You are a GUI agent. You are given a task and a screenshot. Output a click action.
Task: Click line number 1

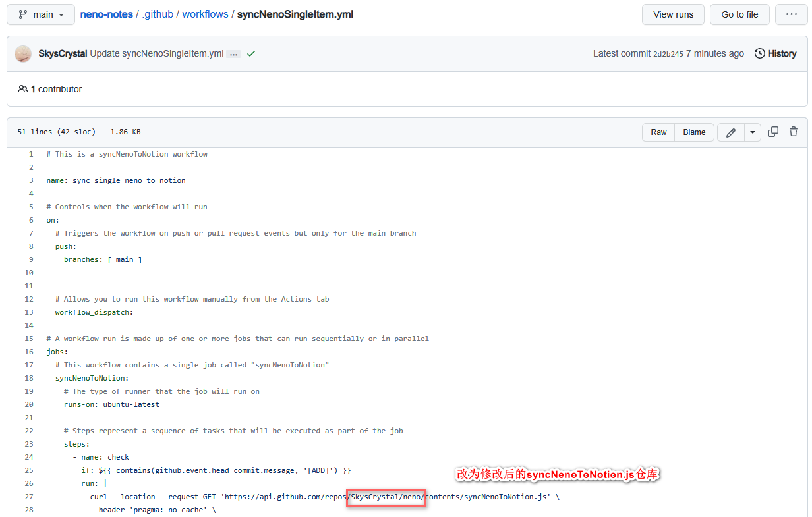coord(30,154)
